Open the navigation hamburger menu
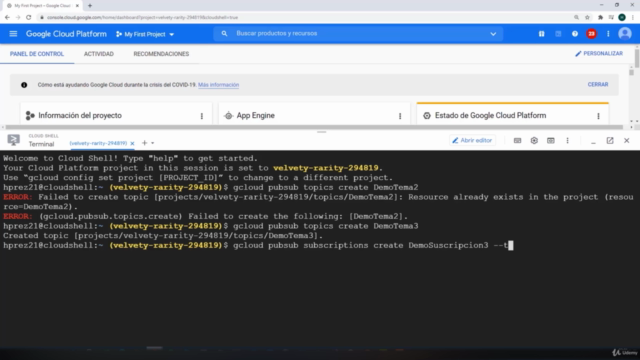640x360 pixels. tap(13, 34)
